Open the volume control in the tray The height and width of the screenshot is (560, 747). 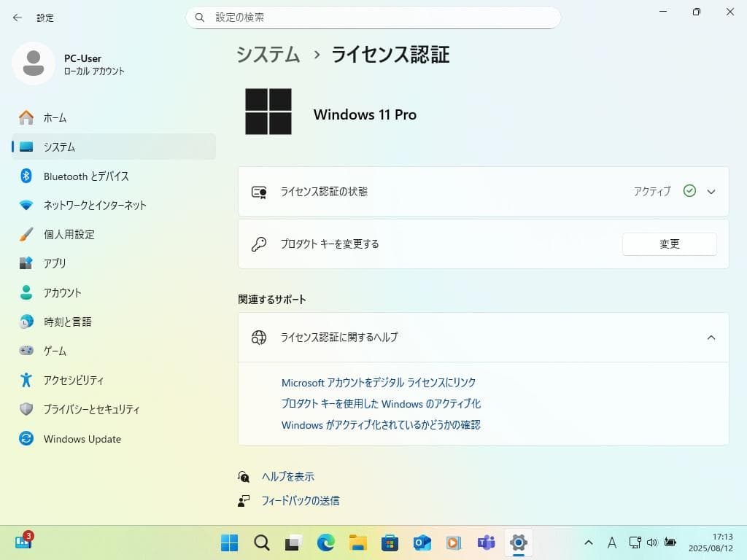(653, 542)
